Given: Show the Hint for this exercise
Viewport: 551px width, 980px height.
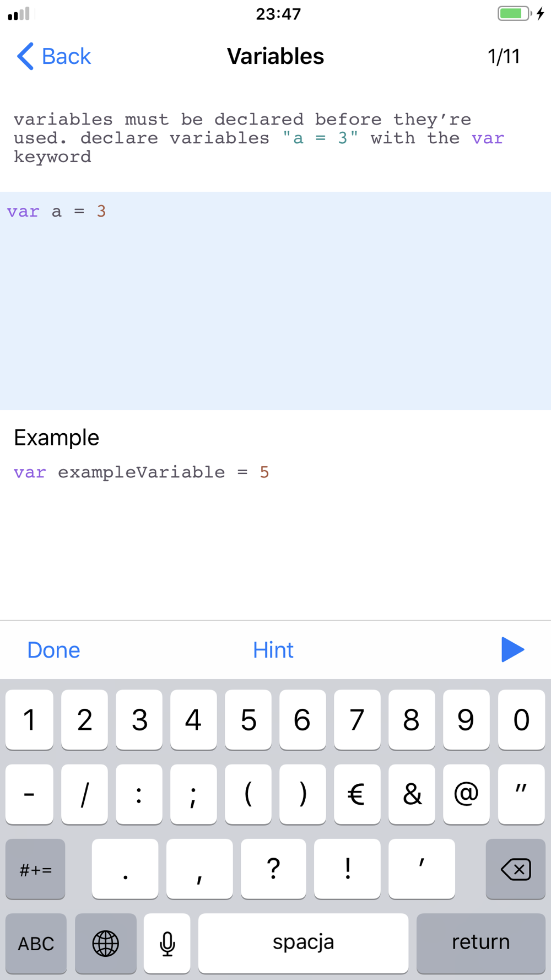Looking at the screenshot, I should click(273, 650).
